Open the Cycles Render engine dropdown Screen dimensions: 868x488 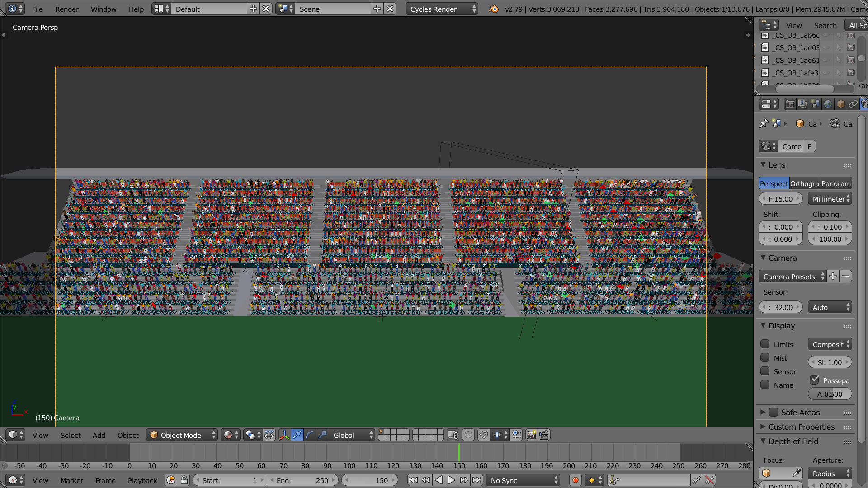442,9
